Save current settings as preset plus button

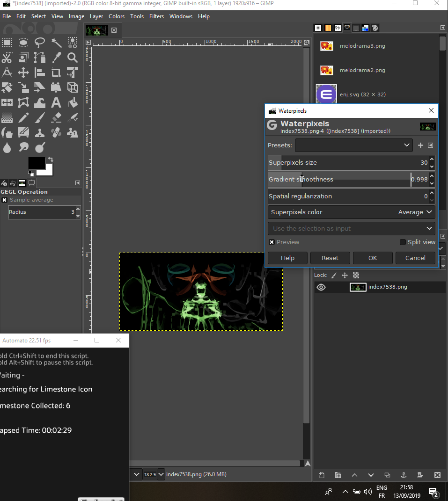420,145
